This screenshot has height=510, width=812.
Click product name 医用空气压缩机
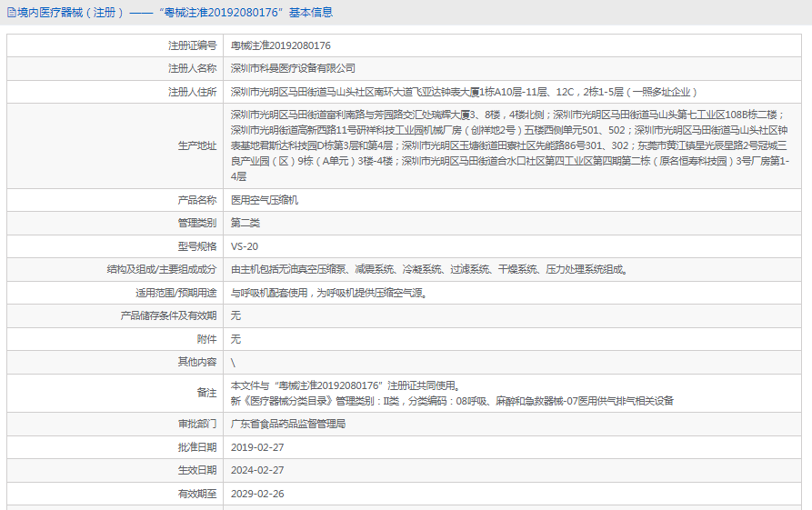coord(265,200)
